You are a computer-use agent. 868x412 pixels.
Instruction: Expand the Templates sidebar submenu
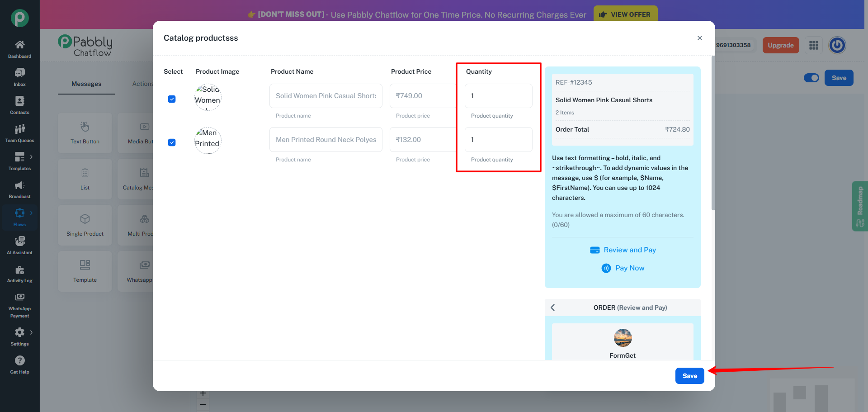tap(31, 157)
